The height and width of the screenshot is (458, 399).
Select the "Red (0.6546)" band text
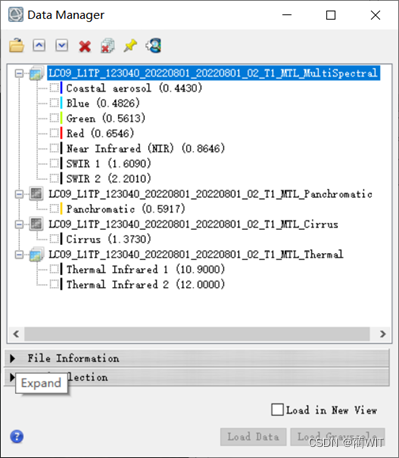click(100, 133)
